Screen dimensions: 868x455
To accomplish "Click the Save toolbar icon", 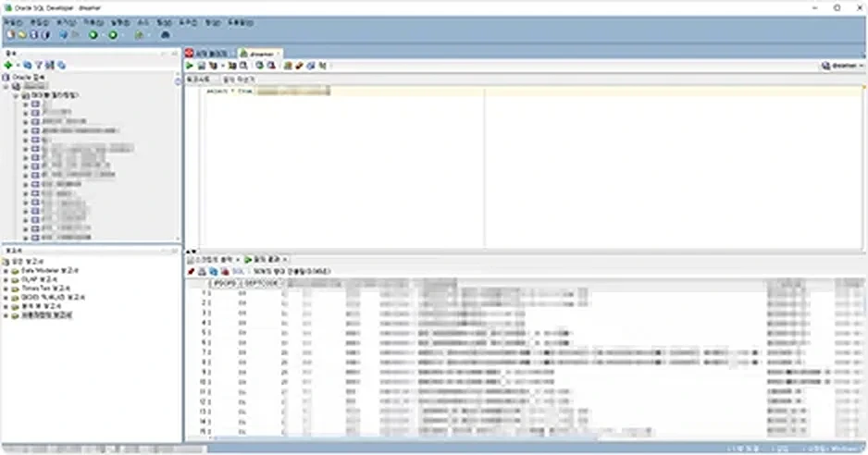I will pyautogui.click(x=33, y=35).
